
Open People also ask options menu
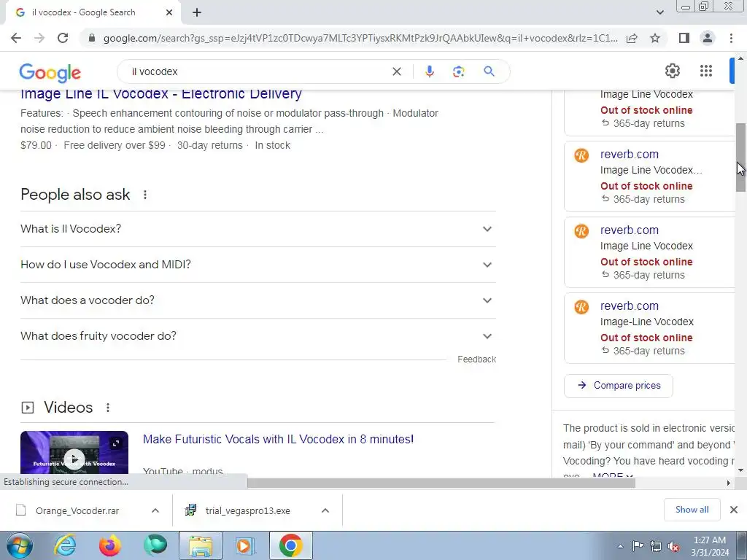pyautogui.click(x=145, y=195)
